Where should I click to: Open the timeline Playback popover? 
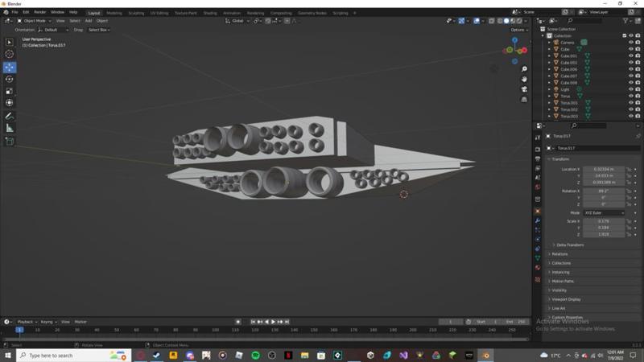coord(27,323)
